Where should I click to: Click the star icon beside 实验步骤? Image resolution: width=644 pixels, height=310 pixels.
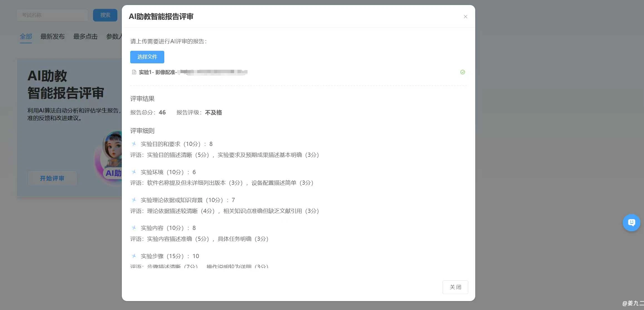134,256
